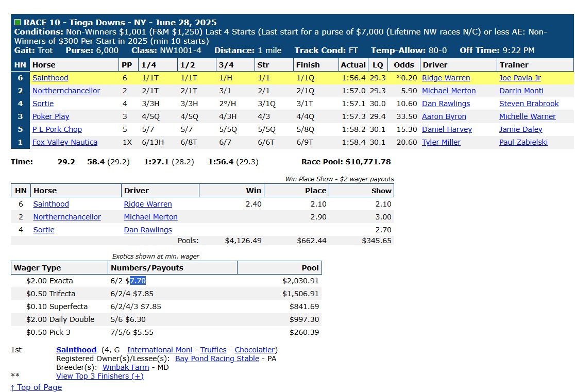Open P L Pork Chop horse page
This screenshot has height=392, width=575.
click(x=57, y=129)
